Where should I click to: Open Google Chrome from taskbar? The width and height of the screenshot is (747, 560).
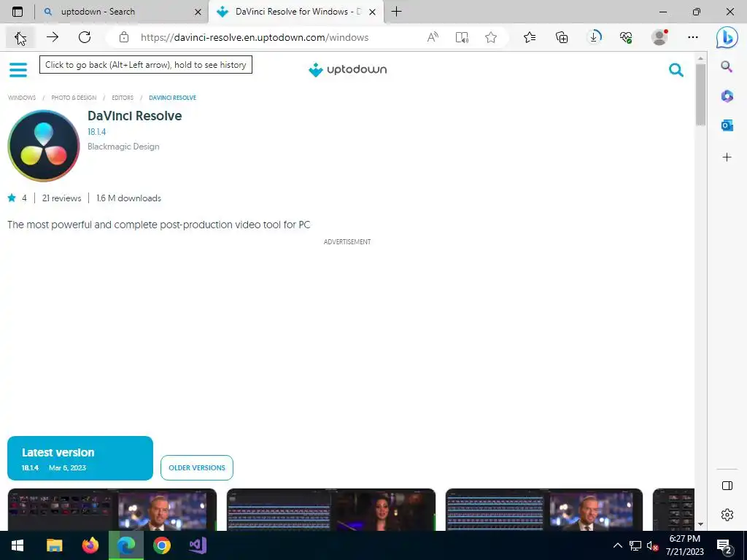tap(162, 545)
